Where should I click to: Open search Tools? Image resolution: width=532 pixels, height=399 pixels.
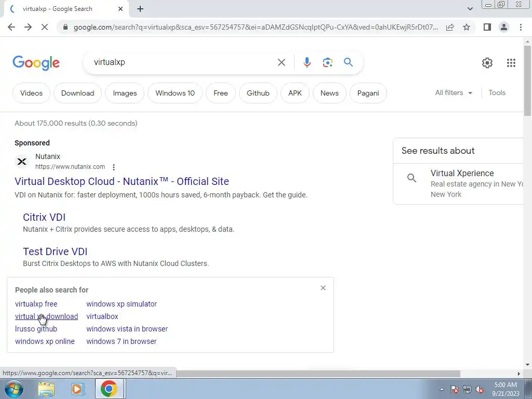497,92
